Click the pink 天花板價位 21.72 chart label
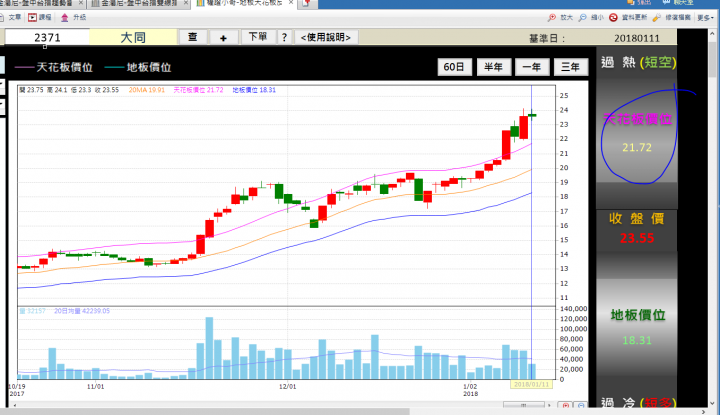Screen dimensions: 720x415 (198, 90)
